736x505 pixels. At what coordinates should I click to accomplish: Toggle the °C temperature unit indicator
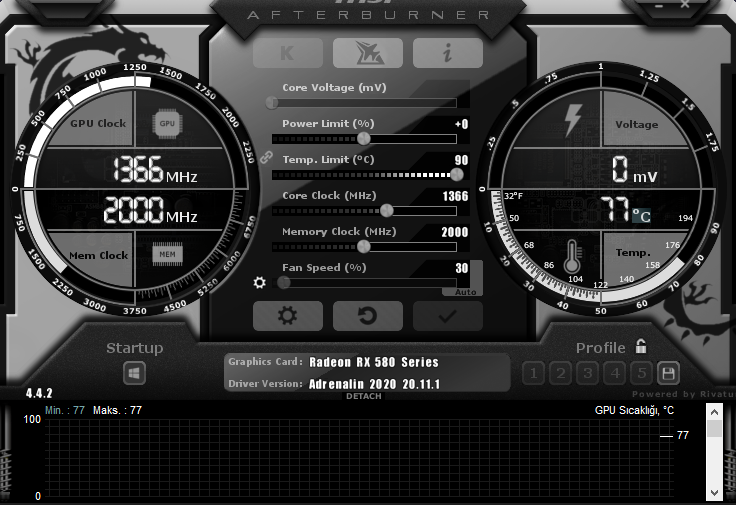[x=641, y=216]
